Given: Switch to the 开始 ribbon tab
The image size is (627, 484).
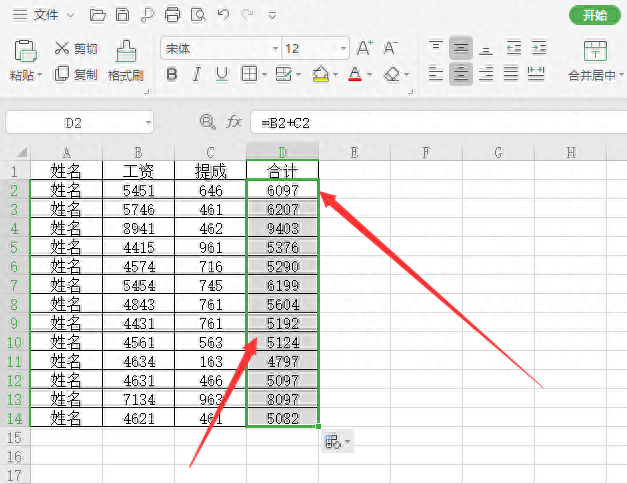Looking at the screenshot, I should (x=595, y=15).
